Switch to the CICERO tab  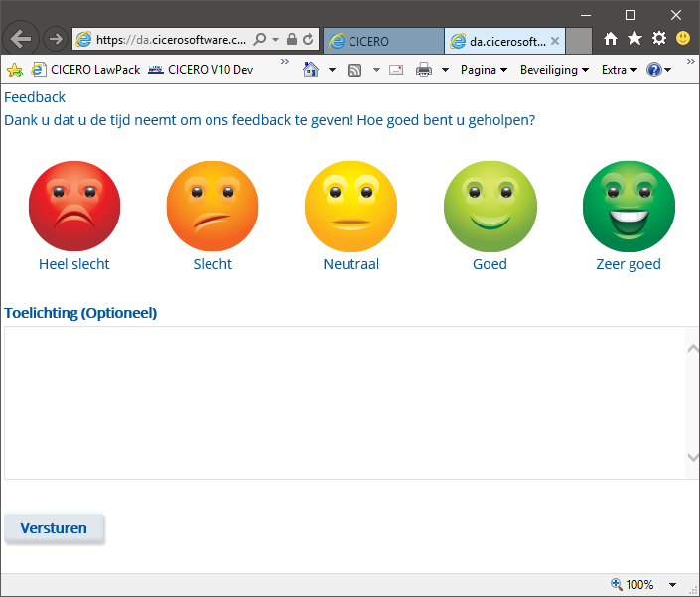tap(383, 41)
